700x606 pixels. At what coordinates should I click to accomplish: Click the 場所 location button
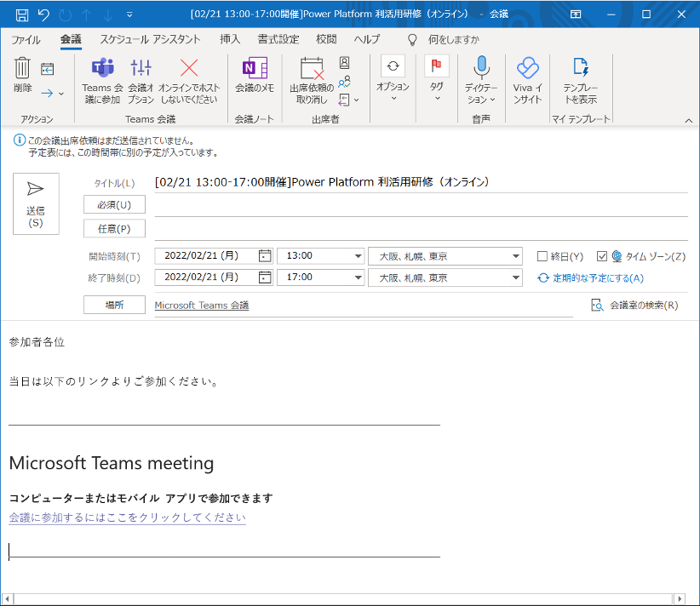click(x=114, y=305)
